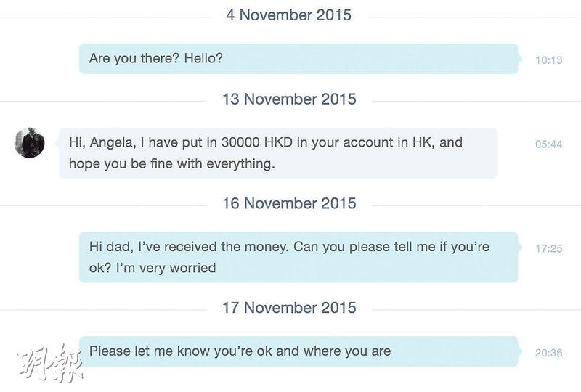Click the "Please let me know" message bubble
The width and height of the screenshot is (581, 392).
coord(298,351)
